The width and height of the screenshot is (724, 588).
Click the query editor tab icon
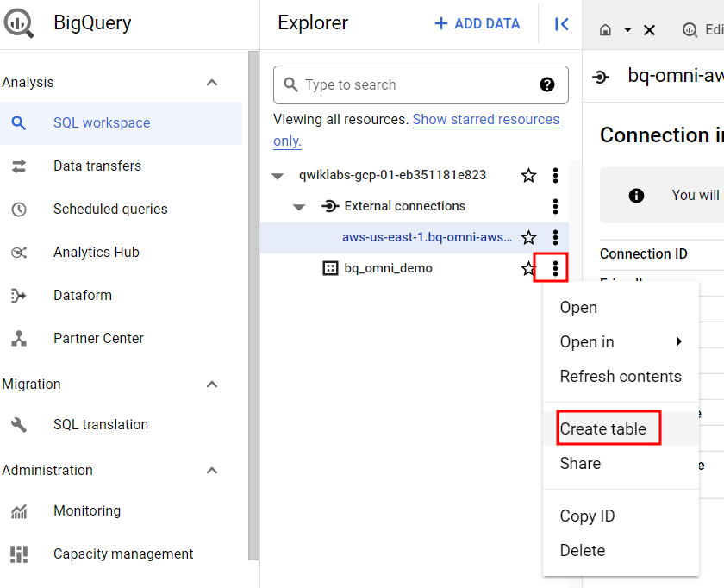(x=690, y=30)
